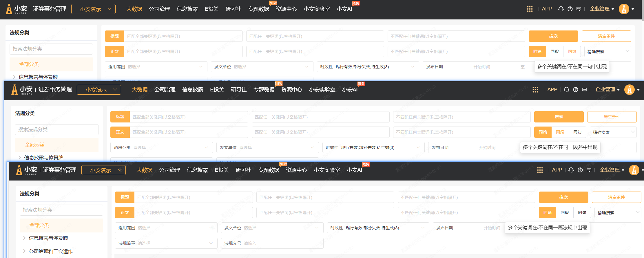644x258 pixels.
Task: Click 清空条件 button in middle screenshot
Action: click(612, 117)
